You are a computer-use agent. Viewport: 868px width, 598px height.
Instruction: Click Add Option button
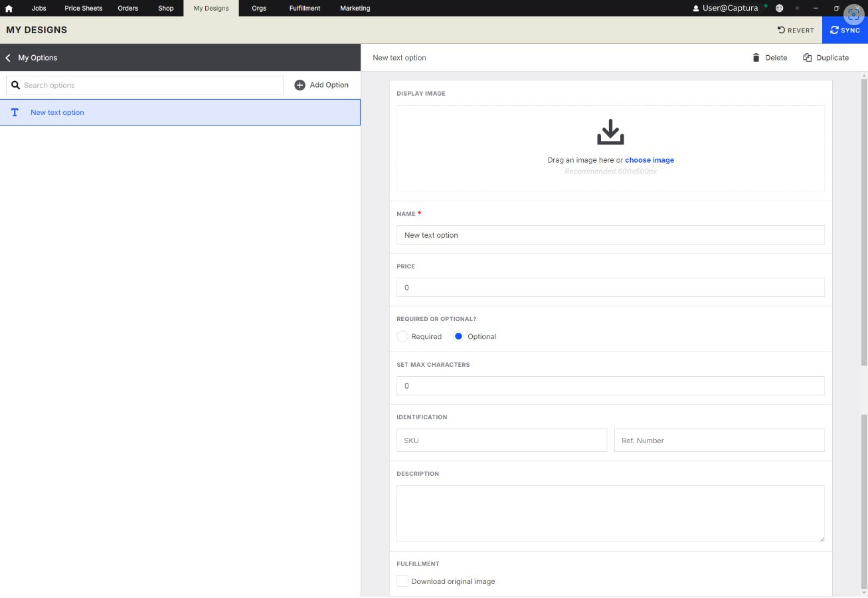(321, 85)
